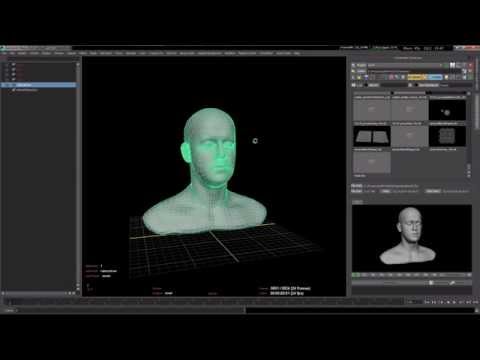Focus the command input field at the bottom

click(130, 310)
